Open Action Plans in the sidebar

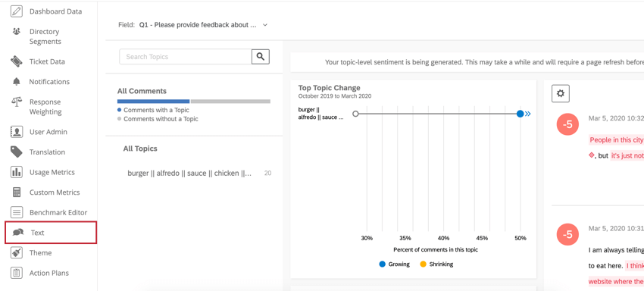click(49, 273)
